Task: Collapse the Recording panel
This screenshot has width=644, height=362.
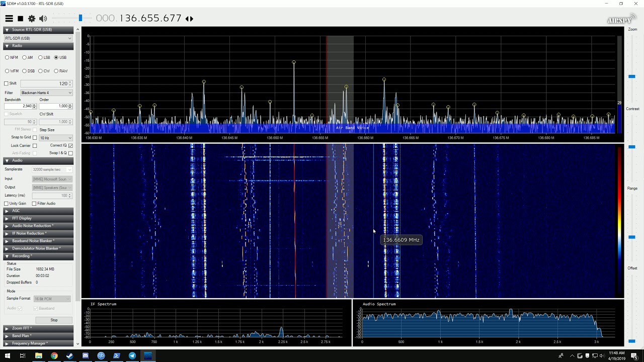Action: tap(39, 256)
